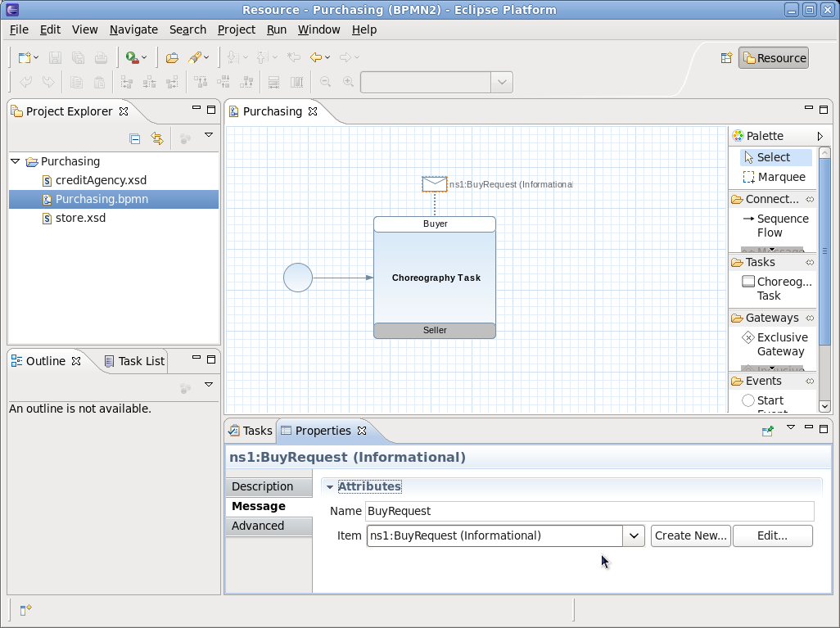Click the fast view icon in status bar
The height and width of the screenshot is (628, 840).
pos(25,610)
